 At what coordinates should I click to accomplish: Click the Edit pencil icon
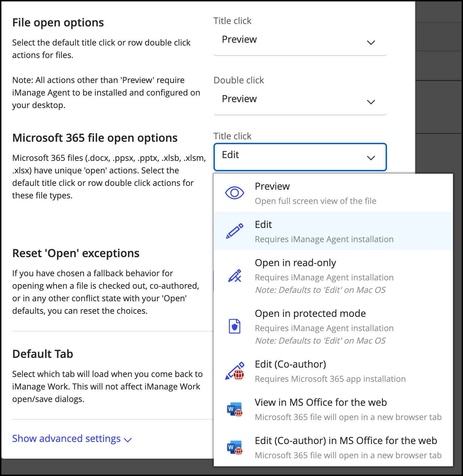235,230
